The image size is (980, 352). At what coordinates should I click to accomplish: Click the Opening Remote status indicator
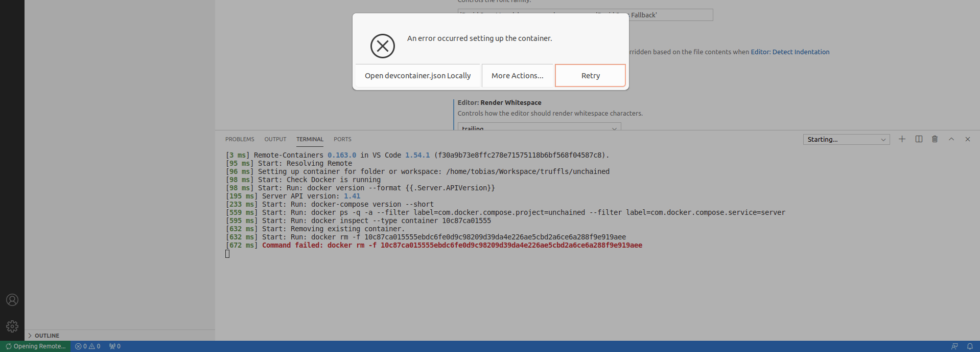tap(35, 346)
